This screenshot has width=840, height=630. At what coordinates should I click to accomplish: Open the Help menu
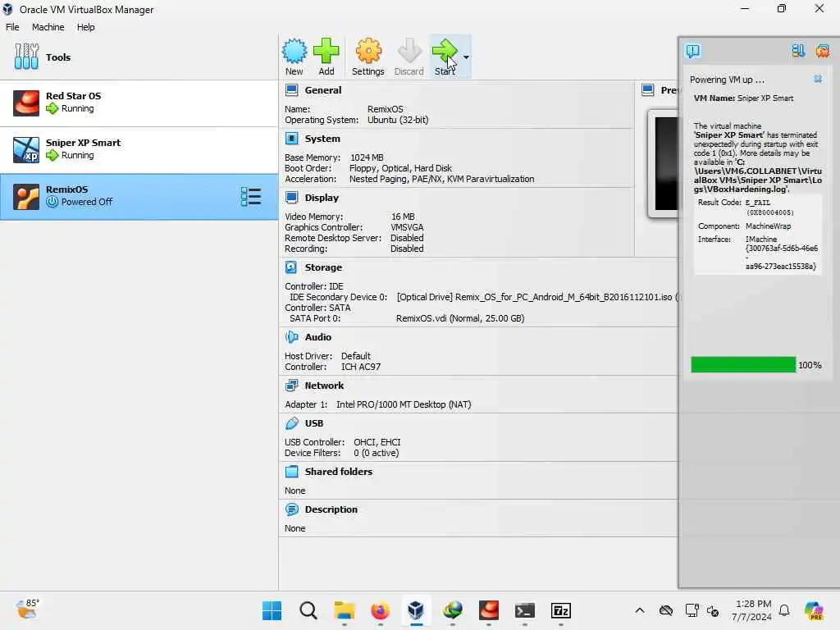pos(85,27)
